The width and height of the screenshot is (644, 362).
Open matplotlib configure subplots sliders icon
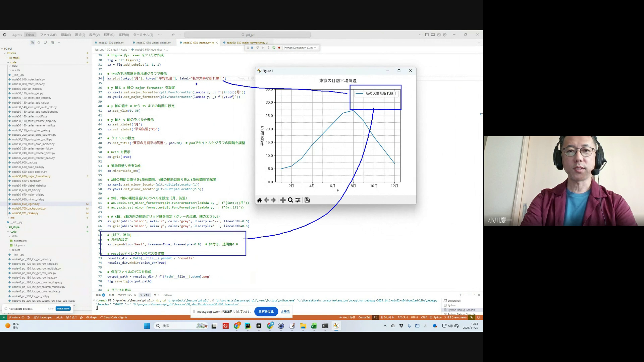[298, 200]
